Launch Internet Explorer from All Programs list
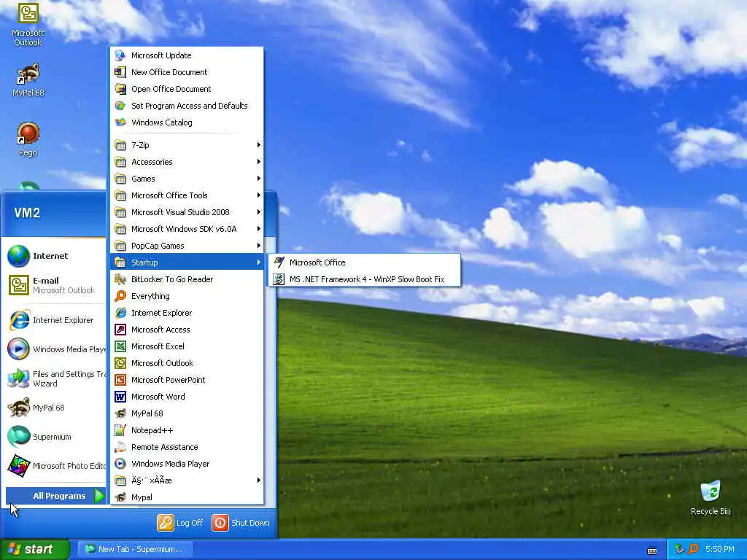 pyautogui.click(x=187, y=313)
